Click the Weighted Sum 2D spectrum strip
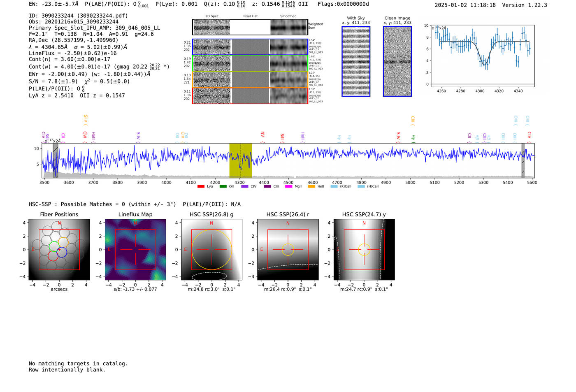The image size is (576, 392). pos(250,27)
